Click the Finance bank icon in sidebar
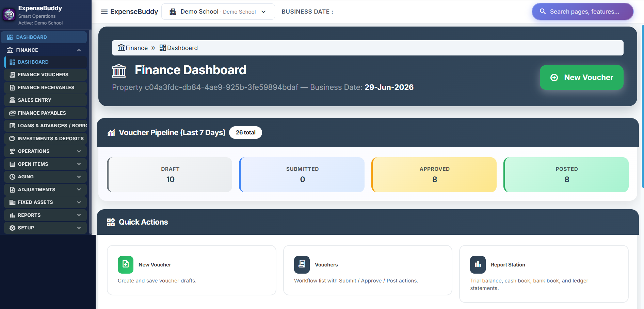 [10, 50]
